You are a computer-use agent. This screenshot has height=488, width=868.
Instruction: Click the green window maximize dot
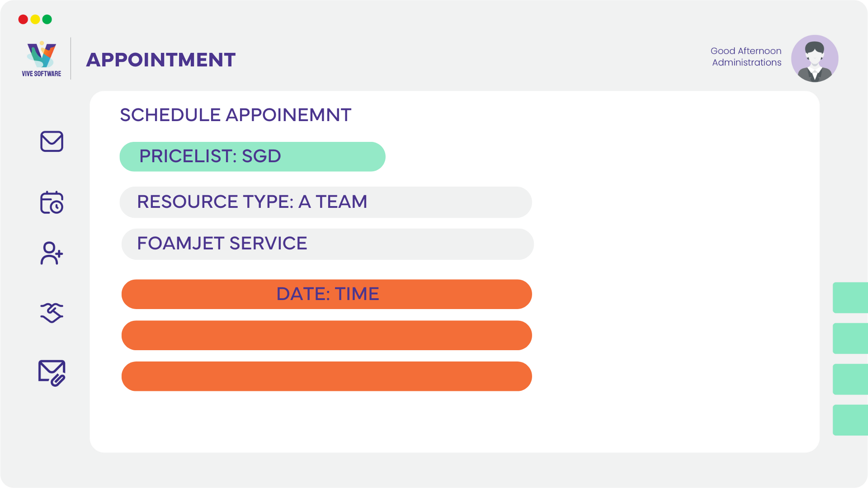click(47, 19)
